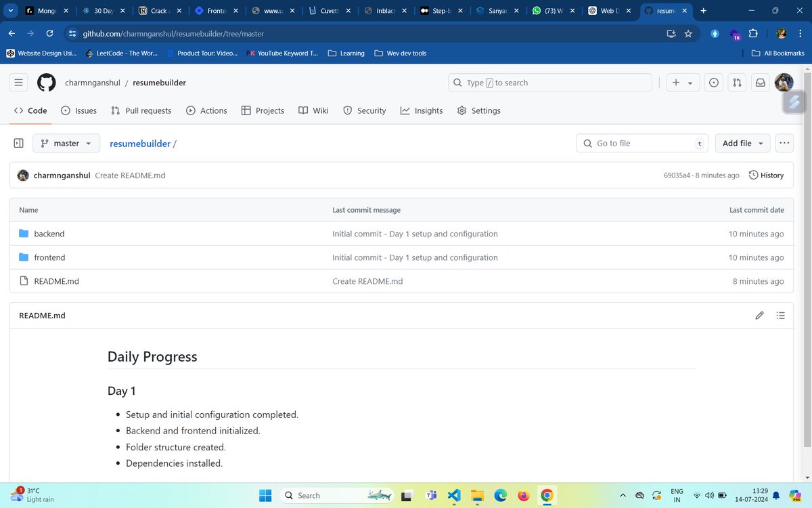Viewport: 812px width, 508px height.
Task: Click the Windows taskbar Search box
Action: click(337, 495)
